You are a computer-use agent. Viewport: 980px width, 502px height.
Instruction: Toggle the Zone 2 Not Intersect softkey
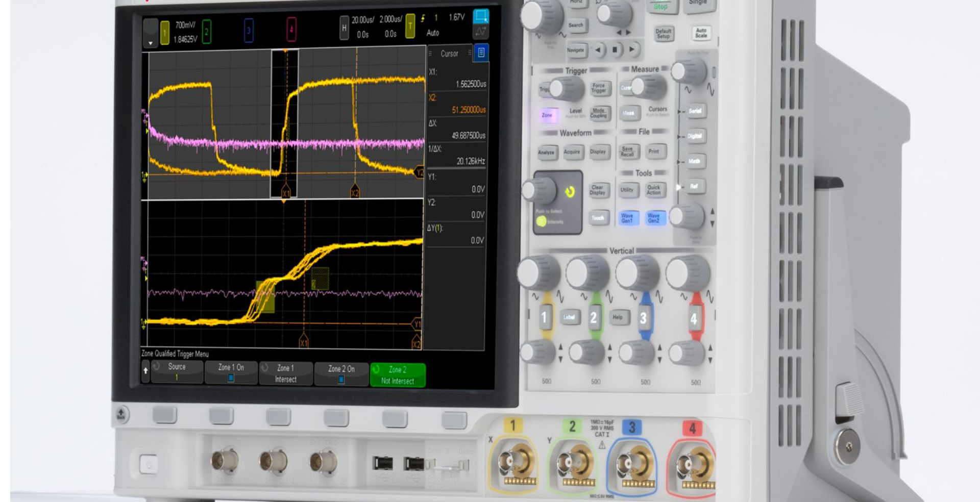tap(397, 375)
